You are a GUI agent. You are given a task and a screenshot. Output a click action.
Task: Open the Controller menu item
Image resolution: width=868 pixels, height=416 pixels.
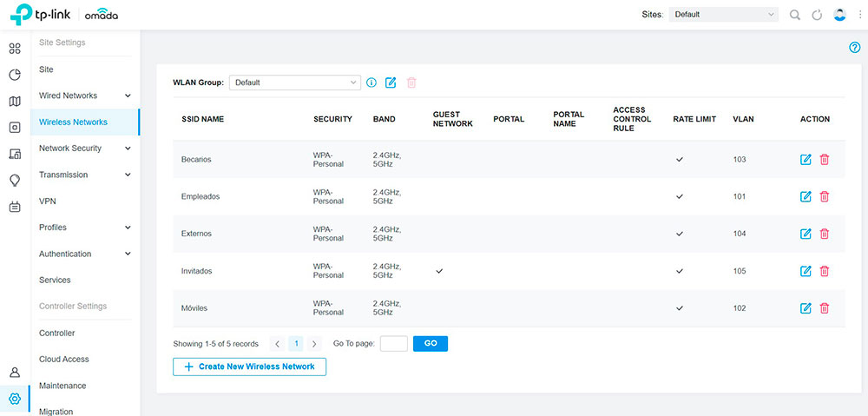57,333
